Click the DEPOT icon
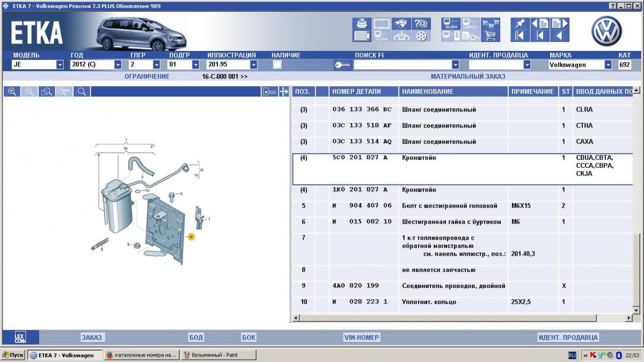The height and width of the screenshot is (362, 644). pos(471,24)
